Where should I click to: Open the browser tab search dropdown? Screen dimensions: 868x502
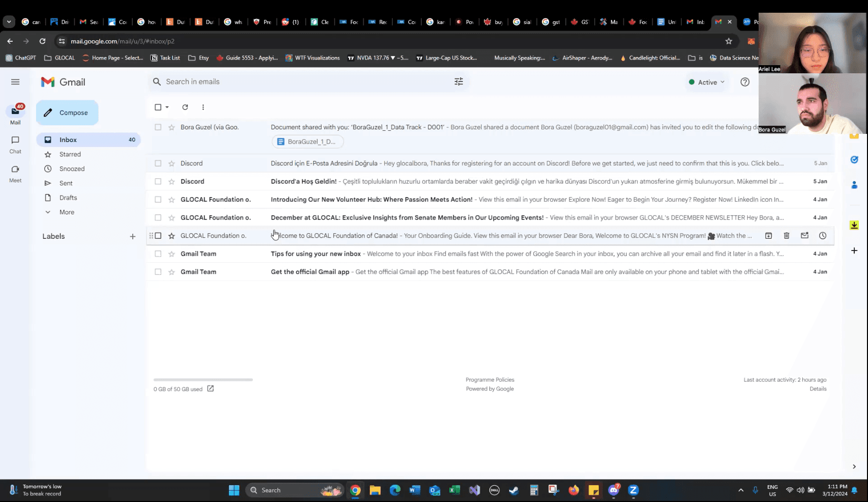[9, 22]
